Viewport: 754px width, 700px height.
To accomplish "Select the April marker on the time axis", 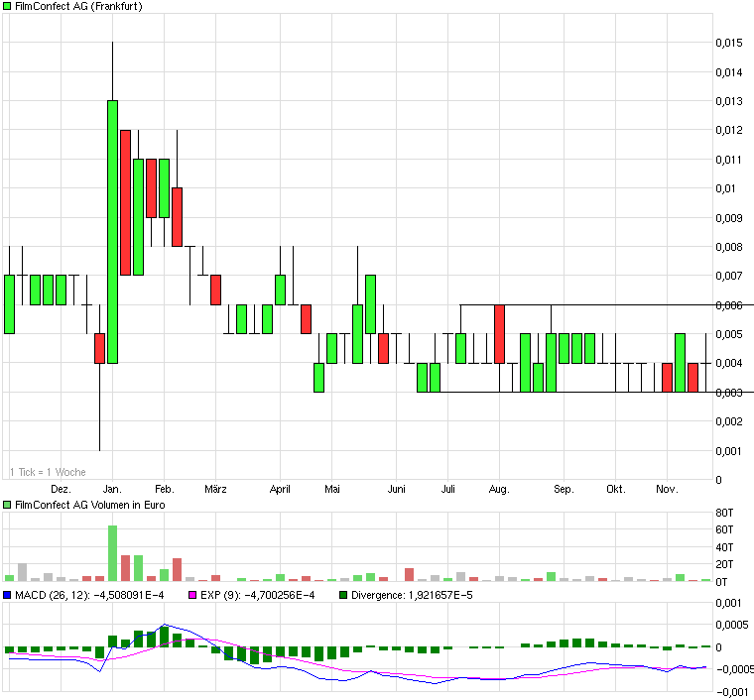I will (281, 490).
